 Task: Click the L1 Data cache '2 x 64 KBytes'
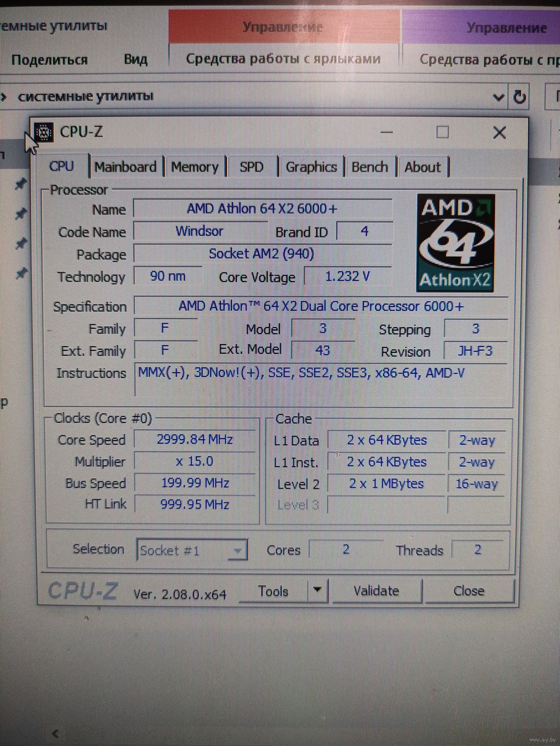pos(386,440)
